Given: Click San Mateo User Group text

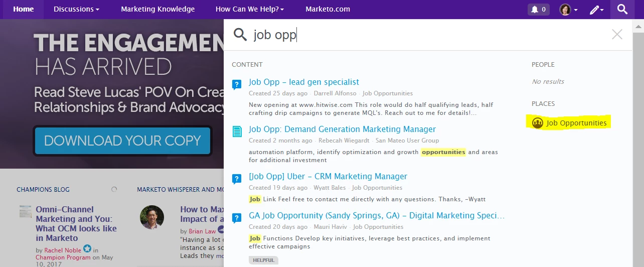Looking at the screenshot, I should tap(407, 141).
